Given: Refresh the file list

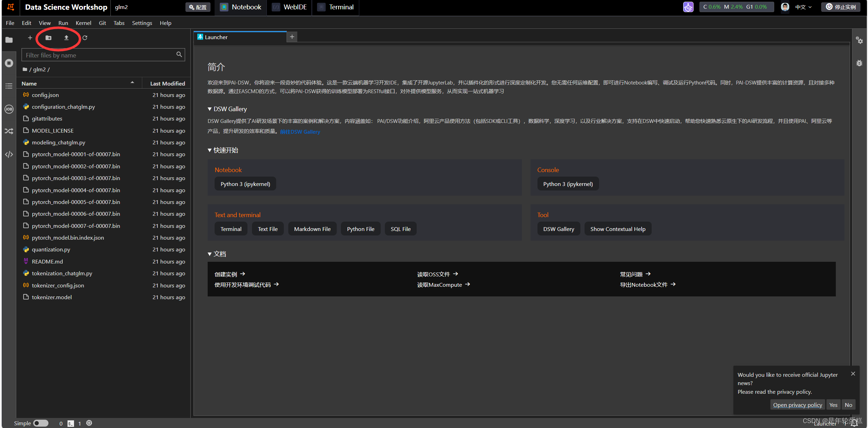Looking at the screenshot, I should coord(85,38).
